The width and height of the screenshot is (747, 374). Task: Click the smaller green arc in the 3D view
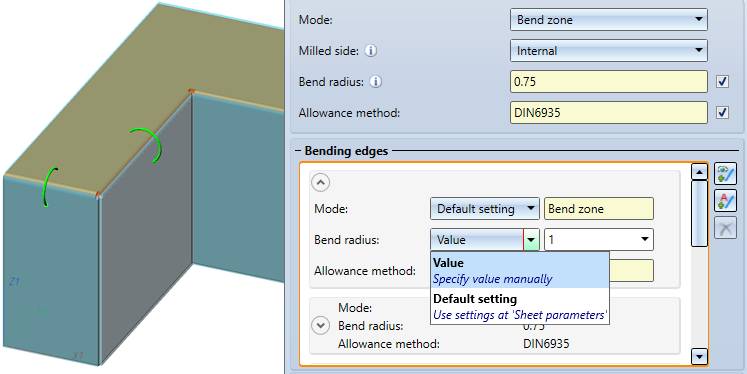50,187
